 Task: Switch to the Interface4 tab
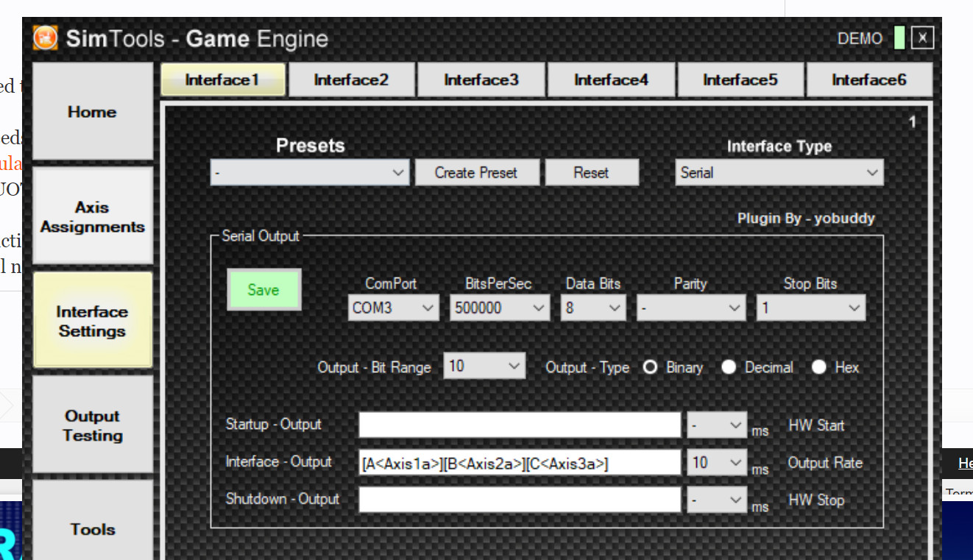(612, 79)
